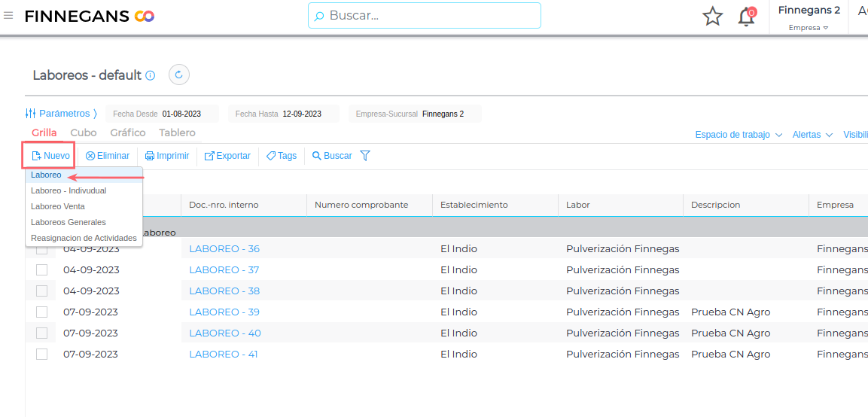
Task: Sort by the Numero comprobante column header
Action: tap(369, 205)
